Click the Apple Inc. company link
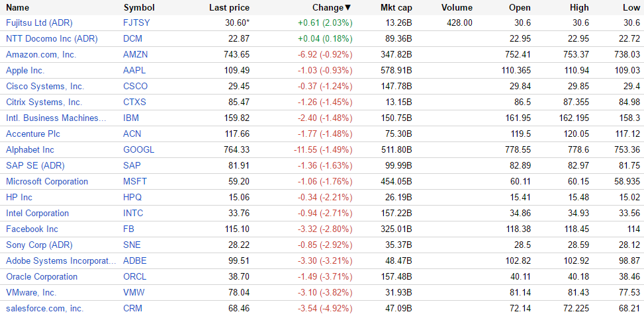Viewport: 644px width, 316px height. click(25, 70)
